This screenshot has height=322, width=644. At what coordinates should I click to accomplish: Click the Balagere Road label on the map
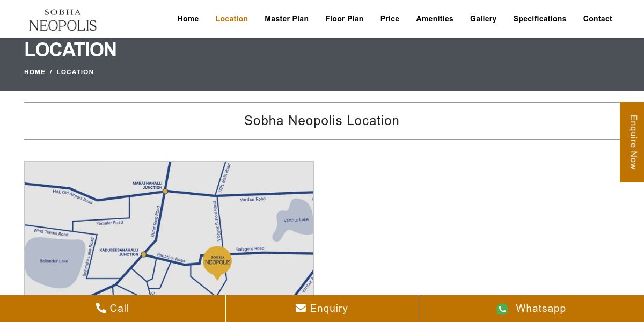pyautogui.click(x=250, y=249)
